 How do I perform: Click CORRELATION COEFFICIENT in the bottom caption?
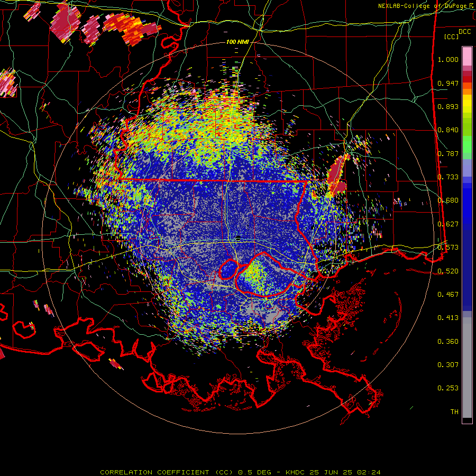pyautogui.click(x=154, y=472)
